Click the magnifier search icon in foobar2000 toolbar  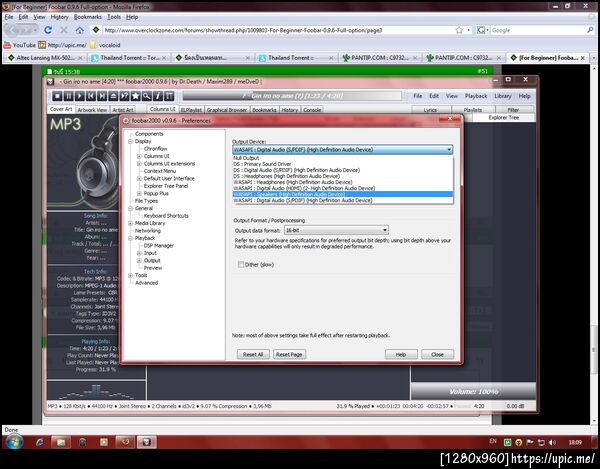tap(147, 96)
